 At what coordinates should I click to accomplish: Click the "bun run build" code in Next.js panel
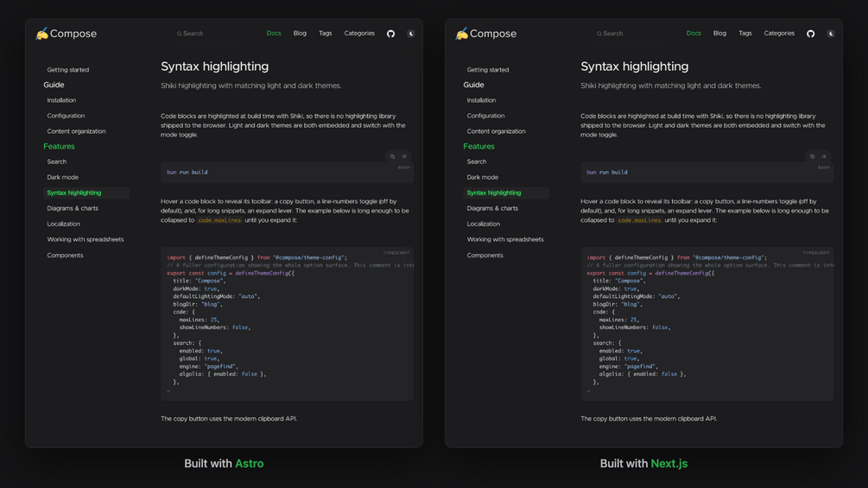coord(607,172)
